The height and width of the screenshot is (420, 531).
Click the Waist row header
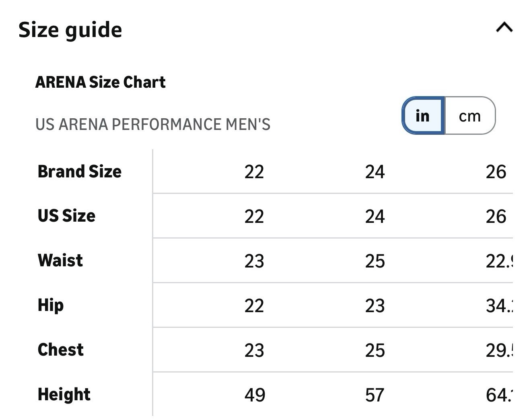pyautogui.click(x=60, y=261)
